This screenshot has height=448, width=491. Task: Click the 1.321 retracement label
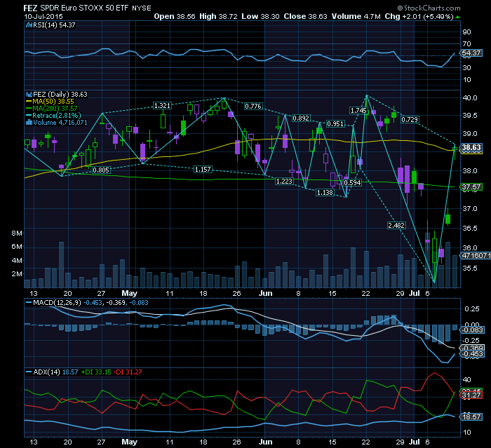(162, 105)
